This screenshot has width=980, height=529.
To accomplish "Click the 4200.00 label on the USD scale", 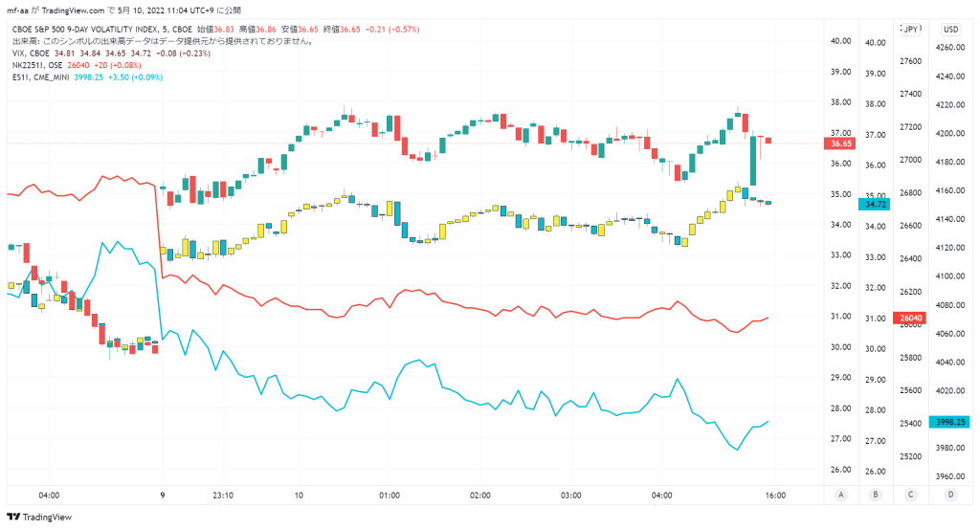I will pos(950,134).
